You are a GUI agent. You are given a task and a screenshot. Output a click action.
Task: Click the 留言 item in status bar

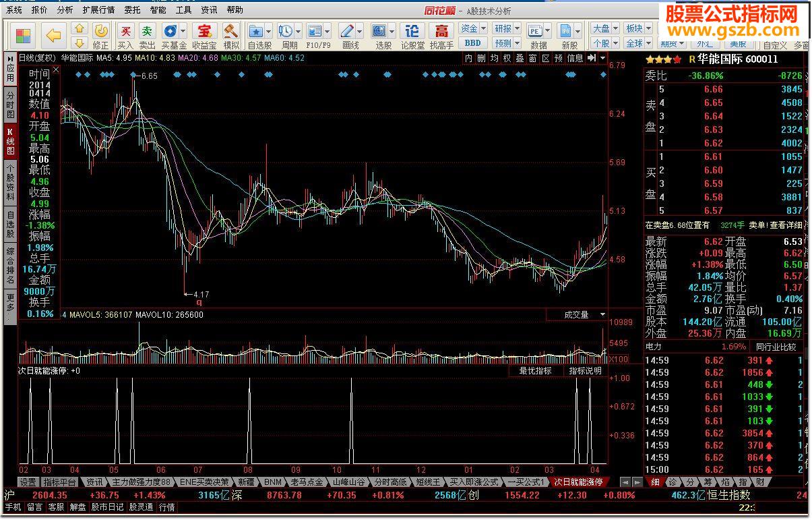(x=34, y=507)
